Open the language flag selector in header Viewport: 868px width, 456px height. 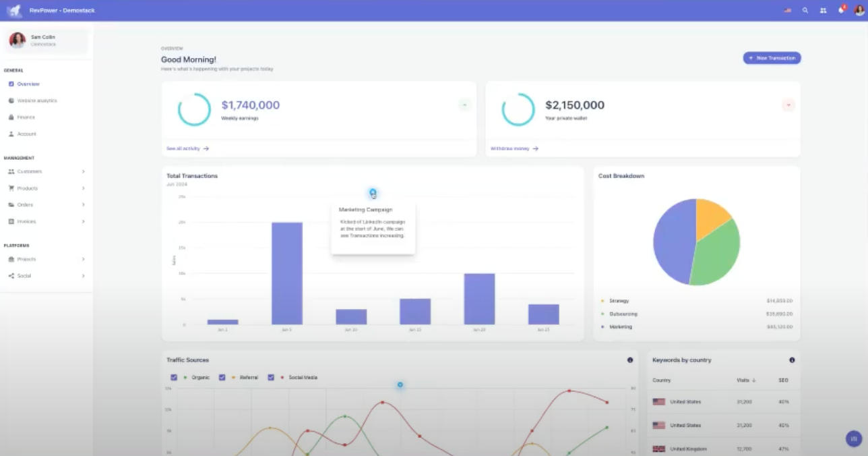[787, 11]
